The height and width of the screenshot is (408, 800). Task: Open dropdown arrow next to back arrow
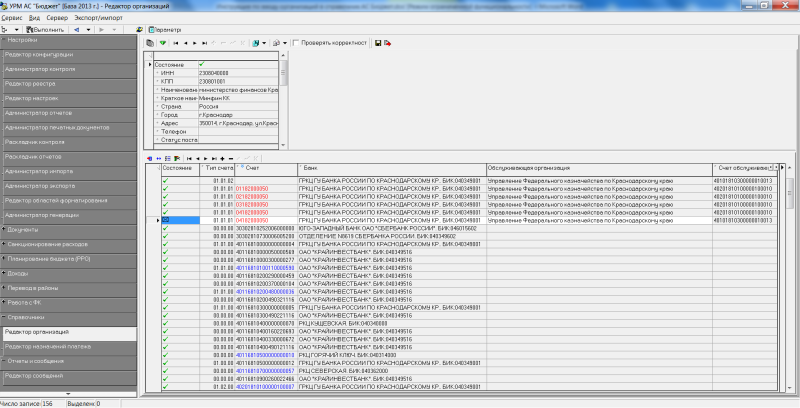[x=88, y=30]
